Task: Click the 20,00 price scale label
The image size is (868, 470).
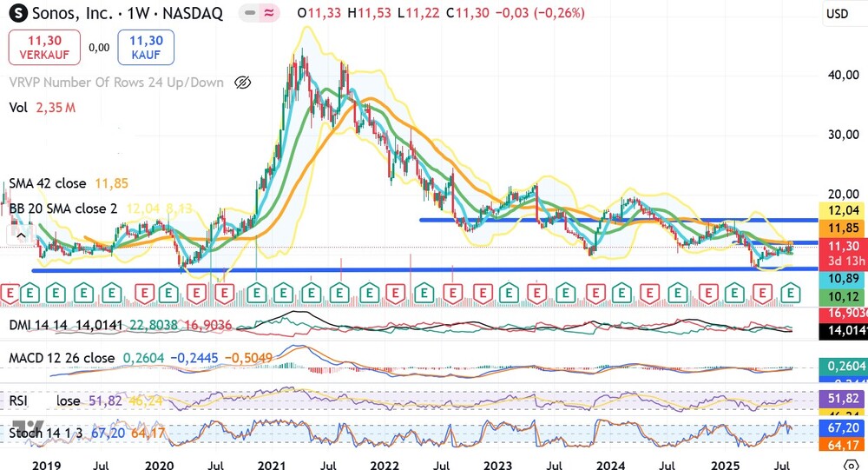Action: pos(843,194)
